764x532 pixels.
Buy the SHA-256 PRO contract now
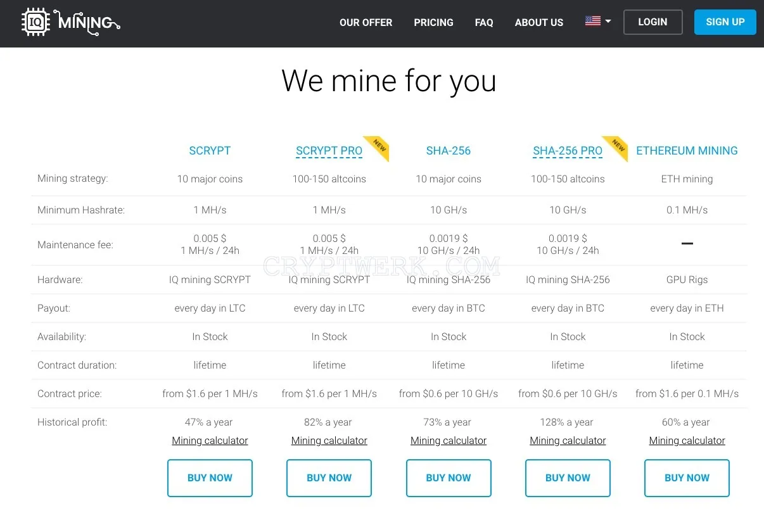pos(568,478)
